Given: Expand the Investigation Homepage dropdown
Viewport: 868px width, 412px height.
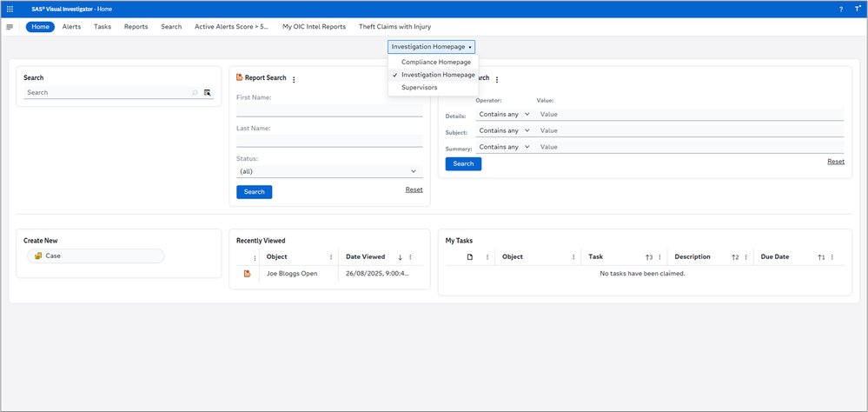Looking at the screenshot, I should [x=431, y=47].
